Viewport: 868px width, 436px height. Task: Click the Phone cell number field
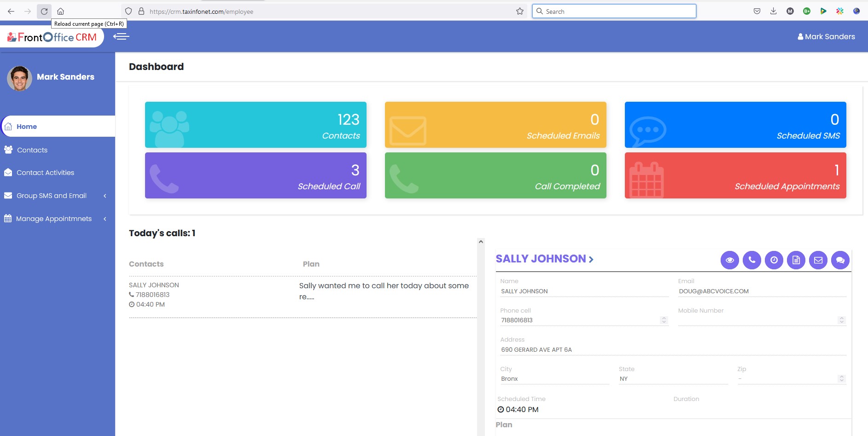click(579, 320)
